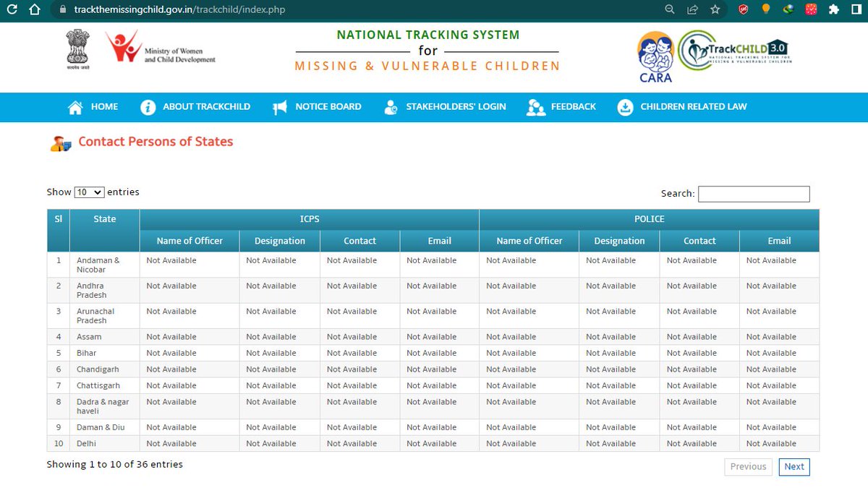Click the download icon beside Children Related Law

tap(625, 107)
